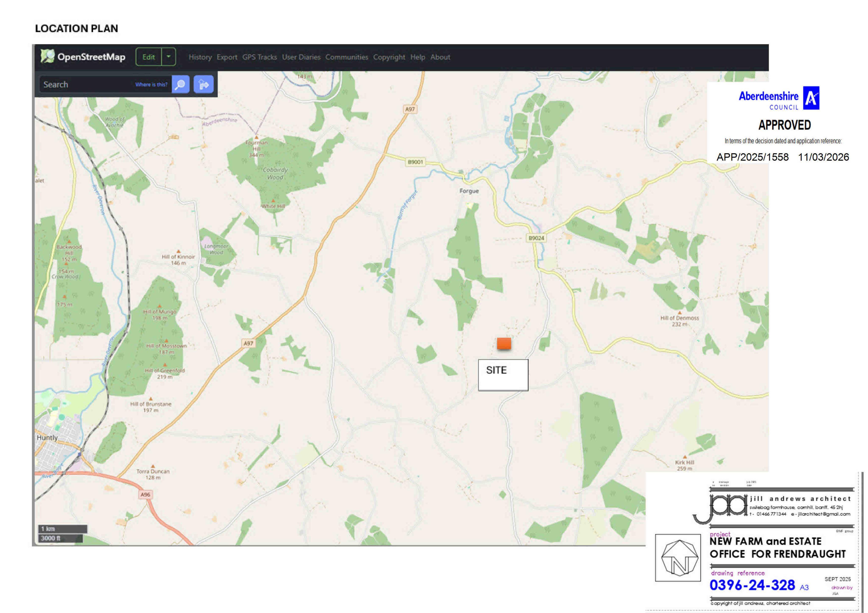Click the Kirk Hill 259 m label
868x613 pixels.
coord(685,465)
